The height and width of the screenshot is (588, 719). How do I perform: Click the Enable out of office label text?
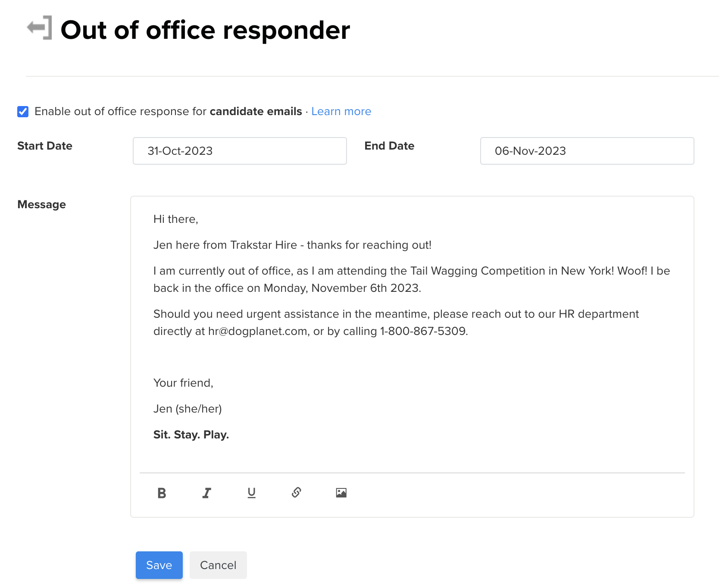168,111
